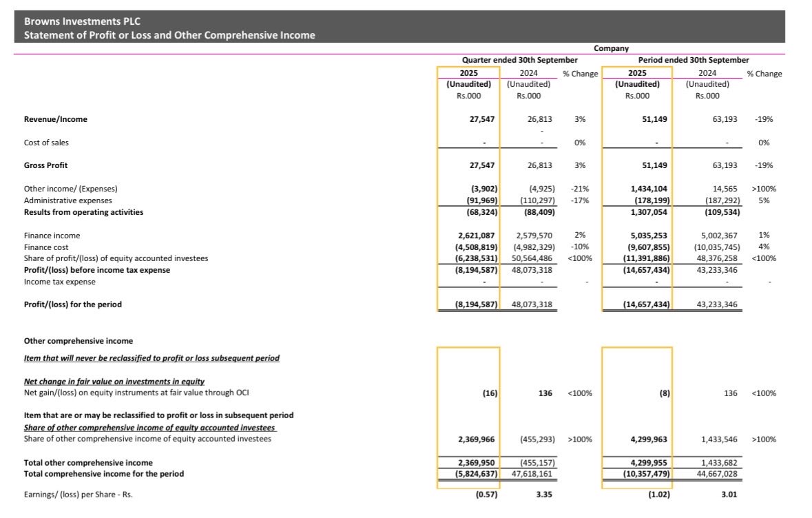This screenshot has width=812, height=518.
Task: Select the Gross Profit value 27,547
Action: click(482, 165)
